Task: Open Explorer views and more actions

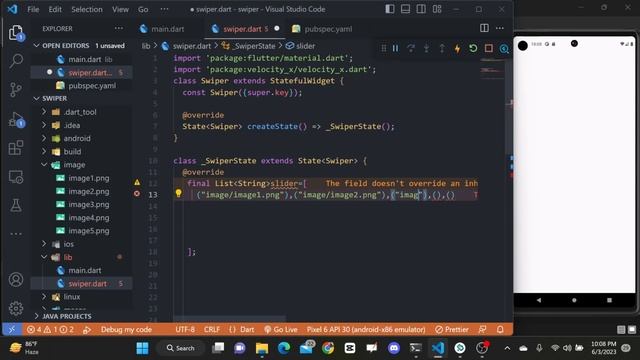Action: tap(119, 28)
